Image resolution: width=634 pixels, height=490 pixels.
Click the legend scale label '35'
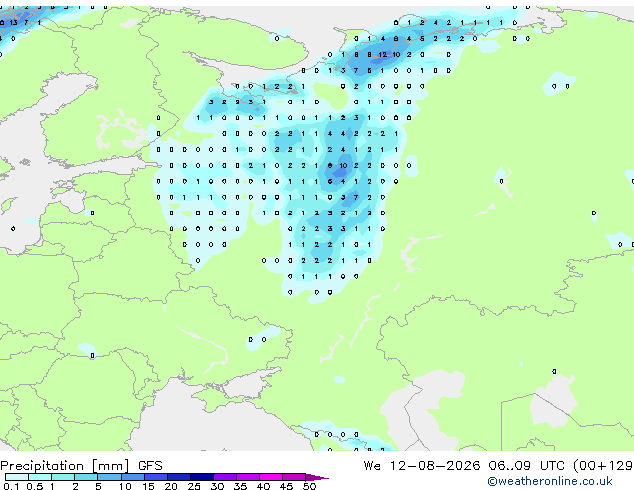240,486
